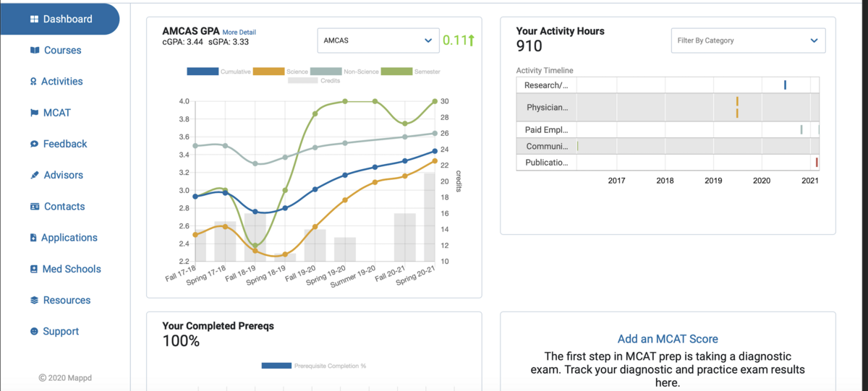Click the Communi... timeline row label
The height and width of the screenshot is (391, 868).
[x=547, y=146]
